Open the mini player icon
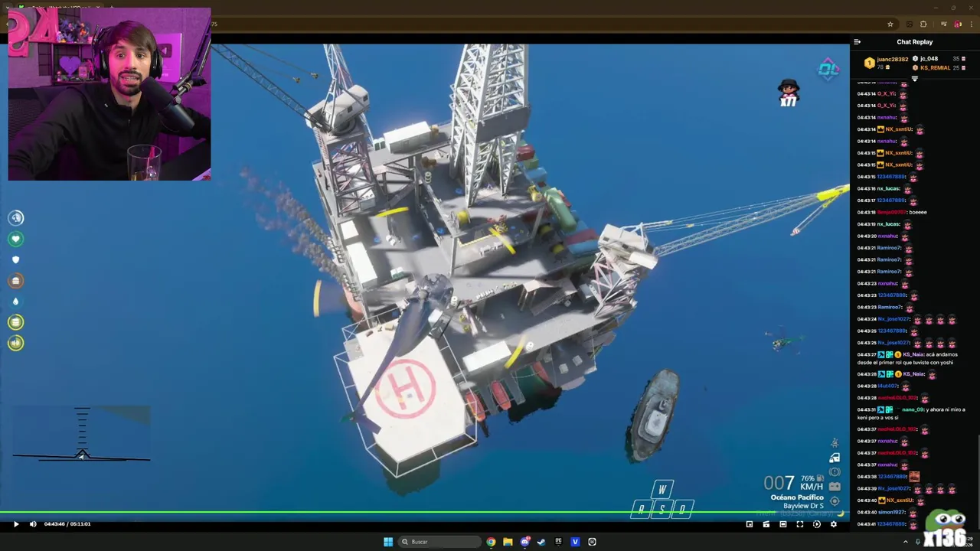The image size is (980, 551). (x=750, y=524)
